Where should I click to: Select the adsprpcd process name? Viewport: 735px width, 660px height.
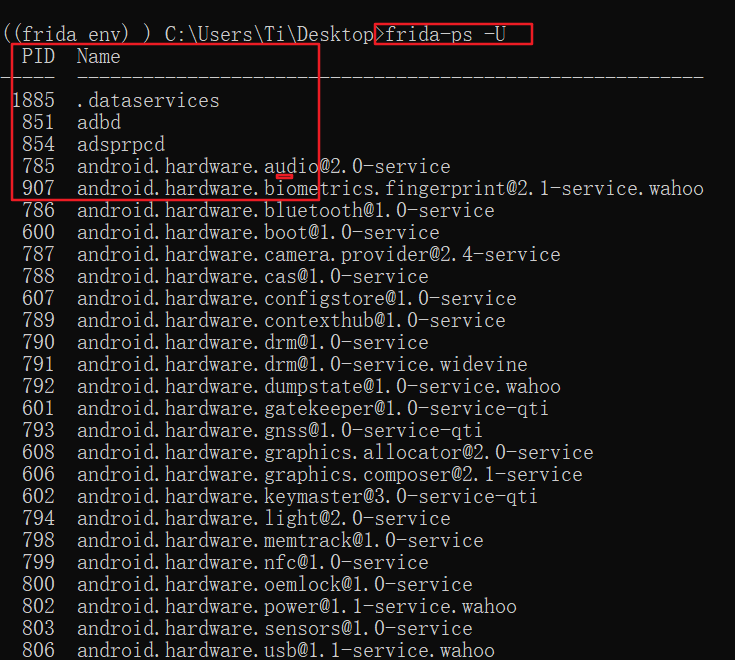121,144
